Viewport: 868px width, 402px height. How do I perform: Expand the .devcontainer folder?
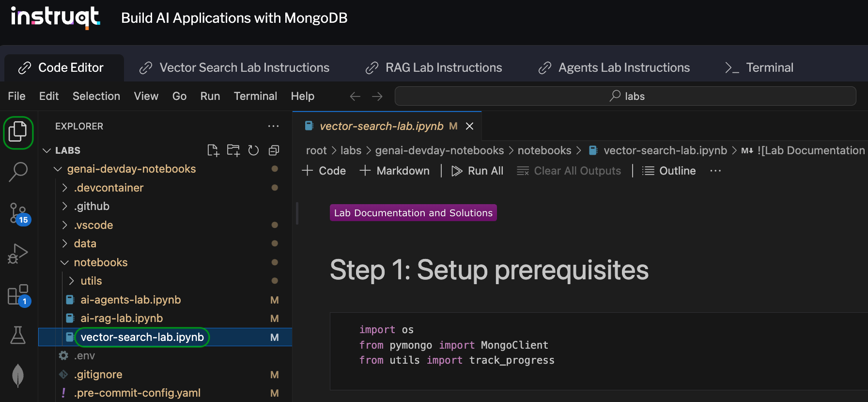[x=64, y=188]
